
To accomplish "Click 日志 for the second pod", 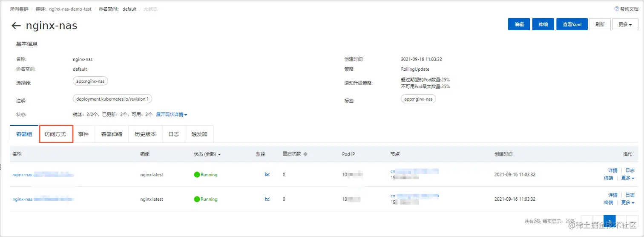I will 630,195.
